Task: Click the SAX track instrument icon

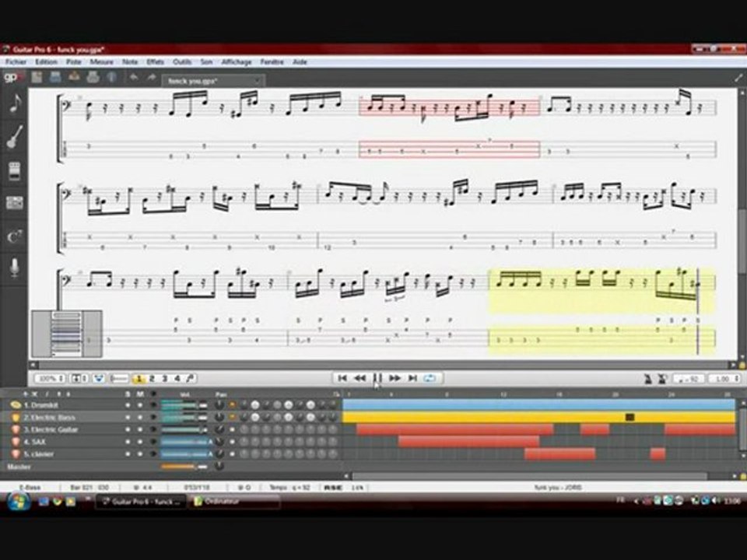Action: coord(16,442)
